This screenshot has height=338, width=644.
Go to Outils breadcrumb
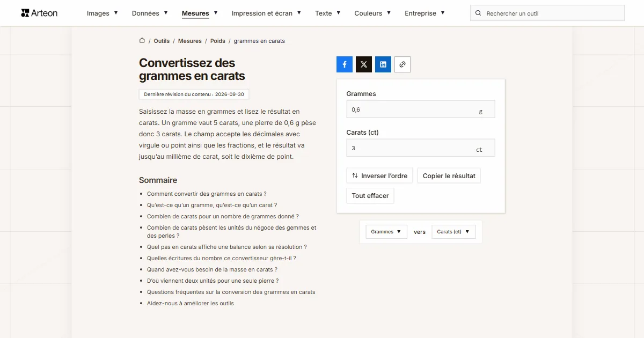[x=162, y=41]
